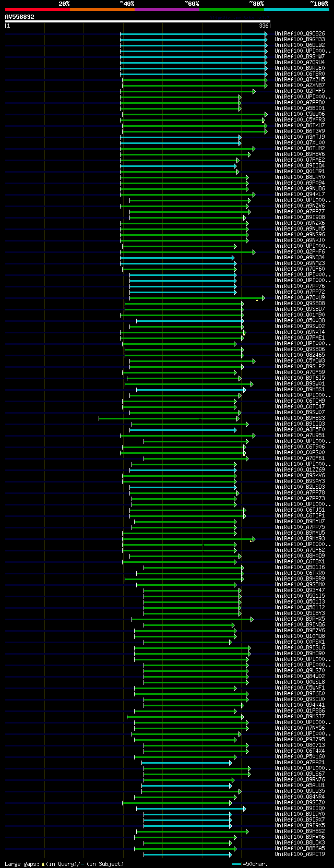Image resolution: width=334 pixels, height=868 pixels.
Task: Click label UniRef100_A5AUU1
Action: [x=300, y=786]
